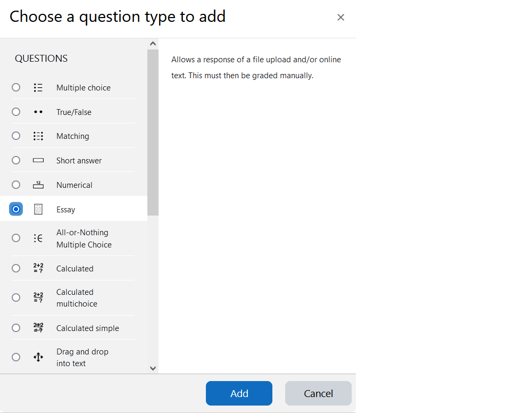Click the Multiple choice question icon

38,88
